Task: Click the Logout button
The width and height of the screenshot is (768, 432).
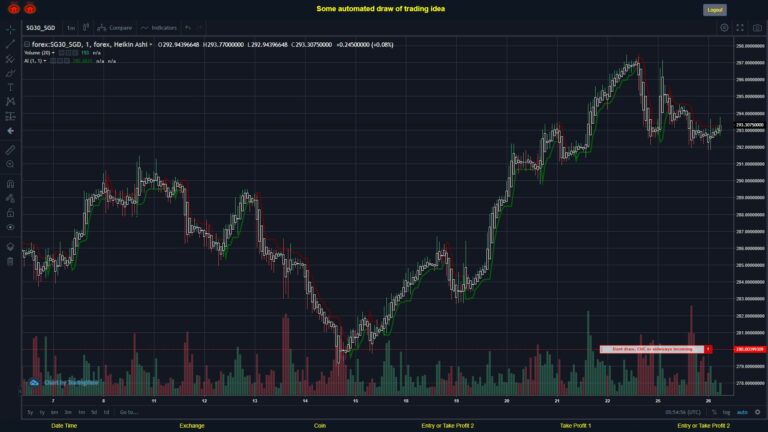Action: tap(715, 10)
